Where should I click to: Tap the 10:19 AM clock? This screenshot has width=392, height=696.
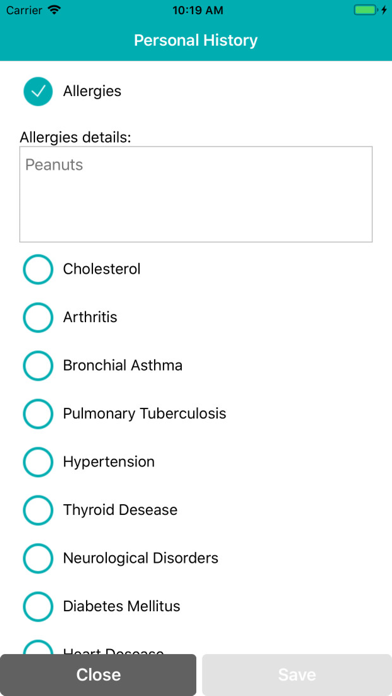click(x=198, y=10)
